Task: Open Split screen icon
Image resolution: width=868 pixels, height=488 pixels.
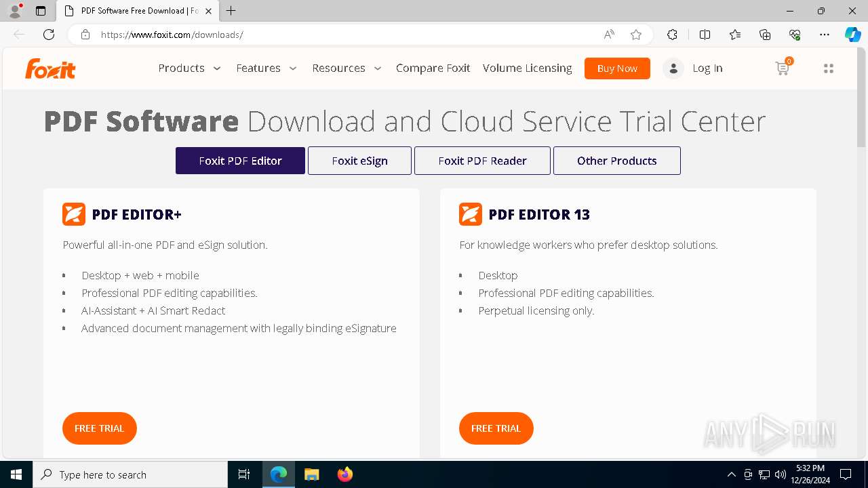Action: tap(705, 35)
